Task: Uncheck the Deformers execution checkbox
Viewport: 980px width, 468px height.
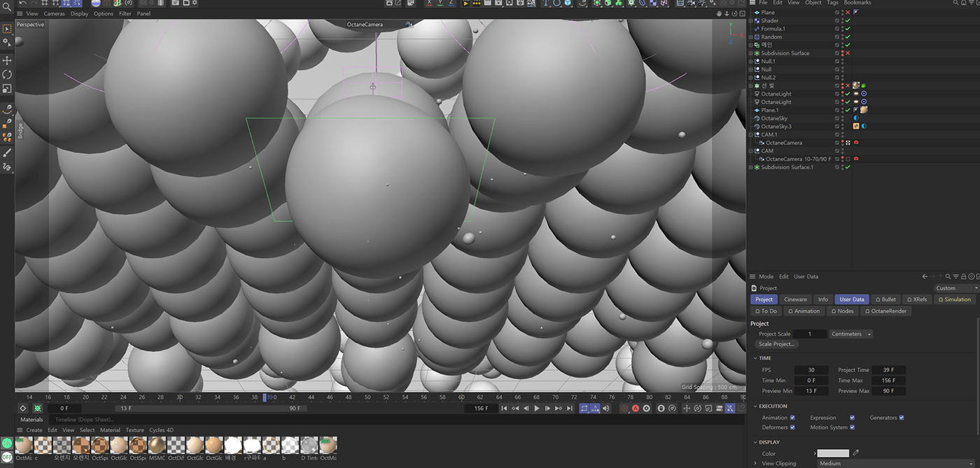Action: (792, 427)
